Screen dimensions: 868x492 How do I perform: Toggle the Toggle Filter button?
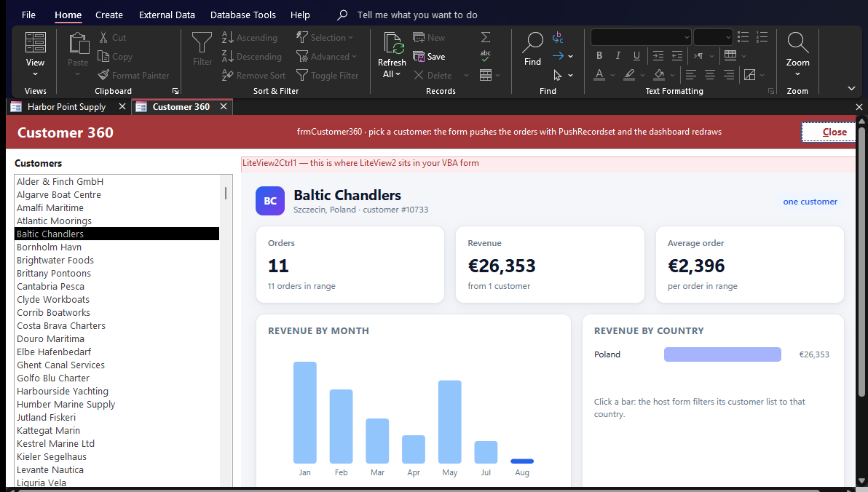327,75
